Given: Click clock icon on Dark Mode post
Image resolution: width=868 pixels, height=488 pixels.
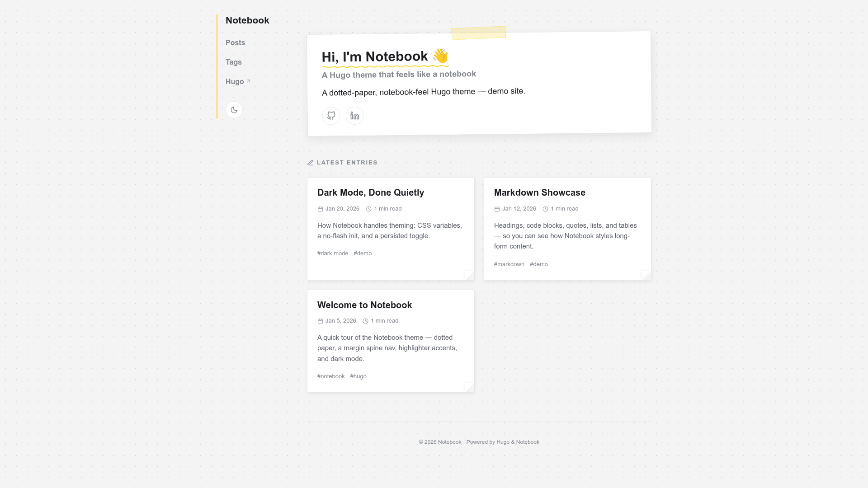Looking at the screenshot, I should click(368, 209).
